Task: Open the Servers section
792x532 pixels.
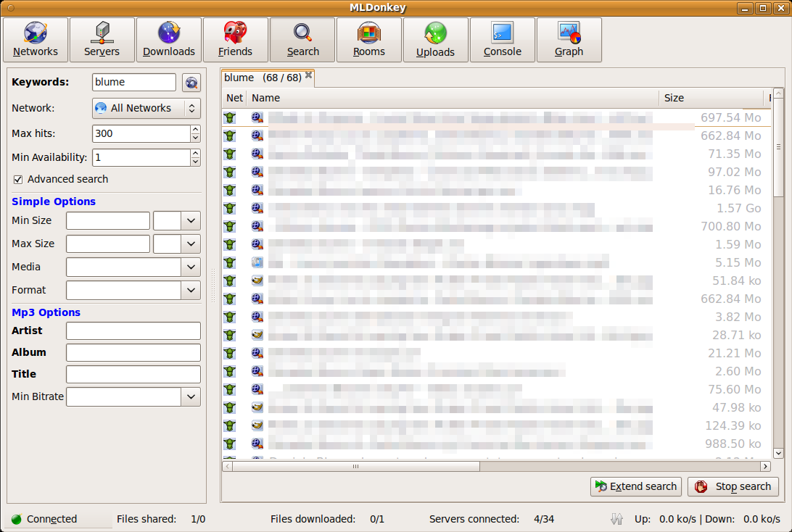Action: point(102,40)
